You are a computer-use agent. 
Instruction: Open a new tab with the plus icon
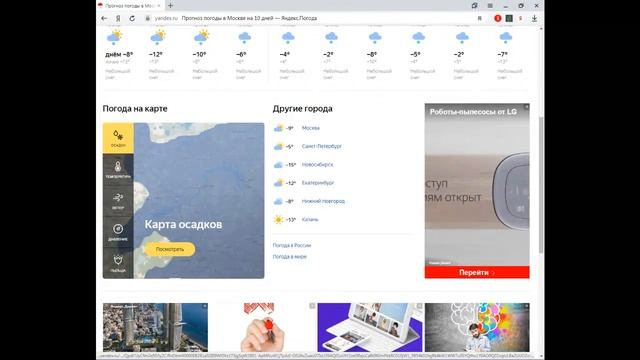point(171,6)
